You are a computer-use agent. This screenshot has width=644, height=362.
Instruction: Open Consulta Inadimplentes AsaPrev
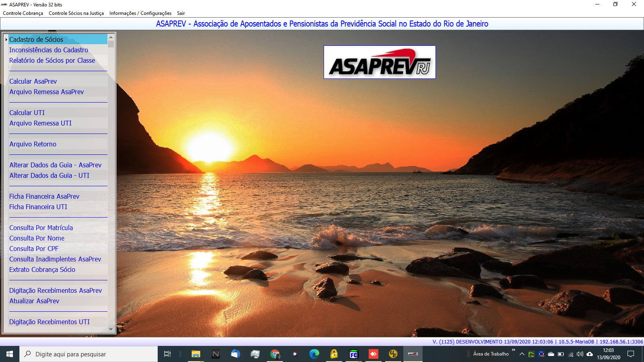(58, 259)
